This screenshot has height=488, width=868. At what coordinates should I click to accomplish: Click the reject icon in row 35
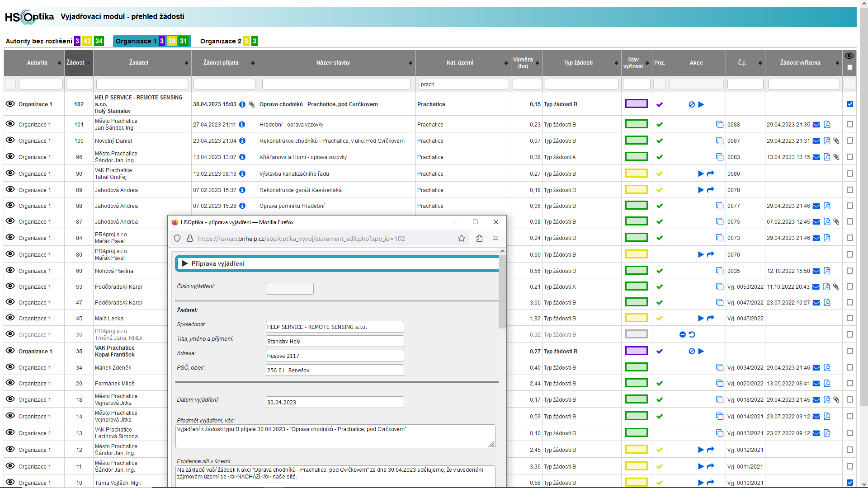[692, 352]
